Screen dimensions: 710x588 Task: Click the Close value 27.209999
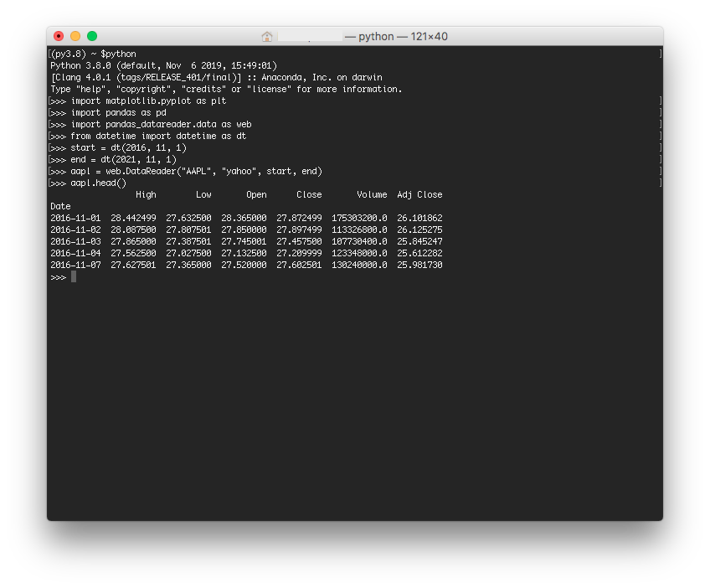click(x=299, y=253)
